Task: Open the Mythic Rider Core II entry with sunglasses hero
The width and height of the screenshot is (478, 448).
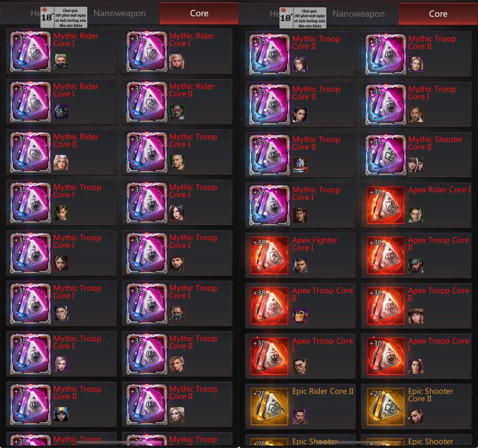Action: pyautogui.click(x=177, y=102)
